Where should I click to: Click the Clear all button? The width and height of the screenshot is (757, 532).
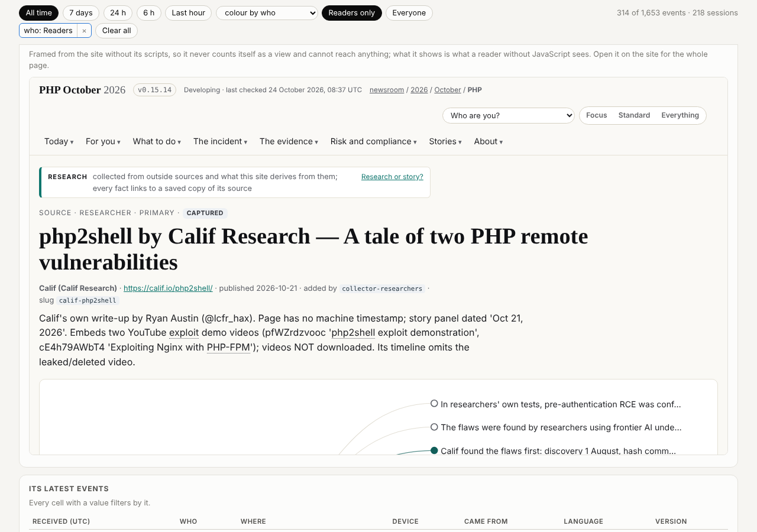click(117, 31)
